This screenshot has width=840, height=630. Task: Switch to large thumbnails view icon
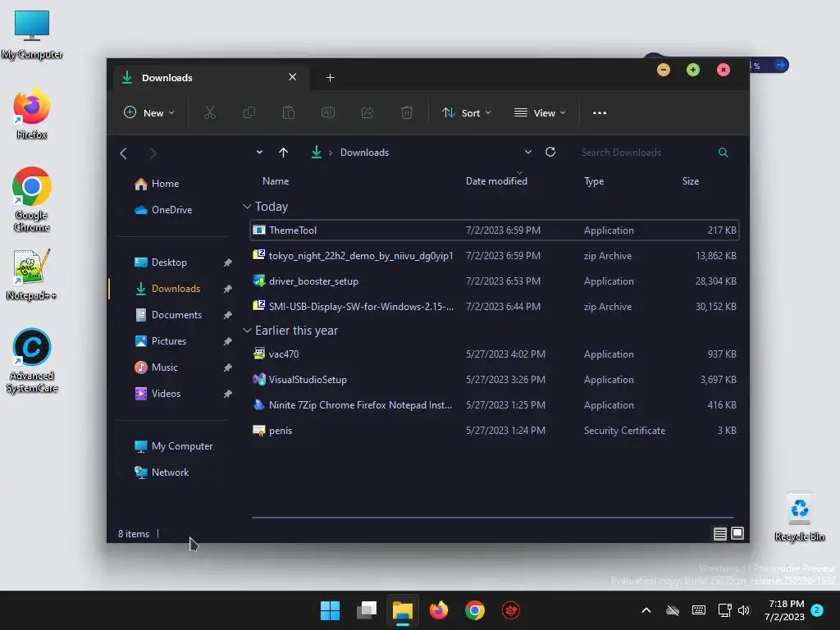pos(737,533)
